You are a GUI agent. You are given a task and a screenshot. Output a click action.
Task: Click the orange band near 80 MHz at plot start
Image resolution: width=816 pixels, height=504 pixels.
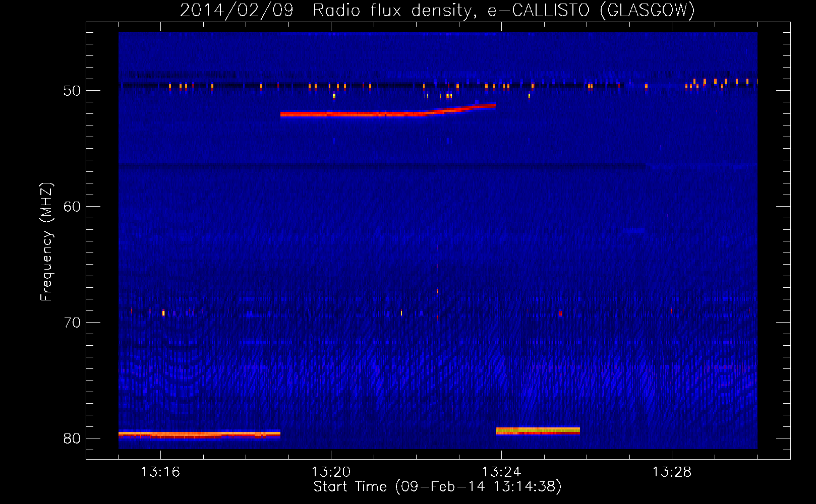point(199,434)
